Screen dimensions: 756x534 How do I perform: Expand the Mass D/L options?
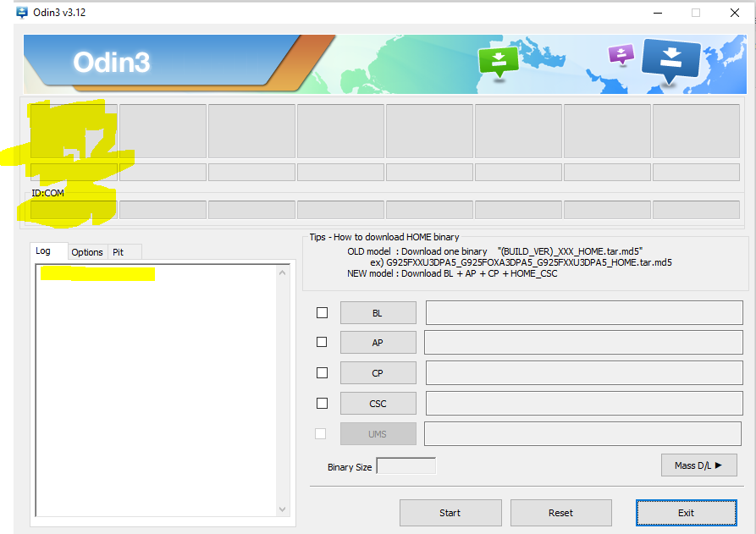point(698,465)
